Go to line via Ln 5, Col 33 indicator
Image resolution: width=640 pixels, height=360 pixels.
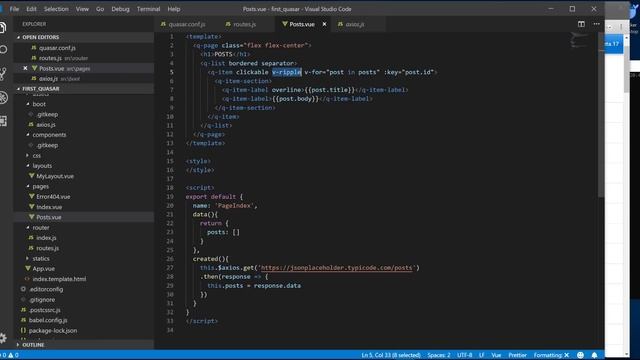coord(391,355)
